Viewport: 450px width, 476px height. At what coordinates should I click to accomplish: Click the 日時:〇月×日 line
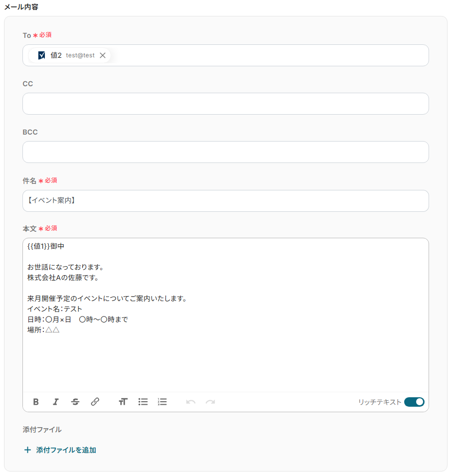coord(78,319)
